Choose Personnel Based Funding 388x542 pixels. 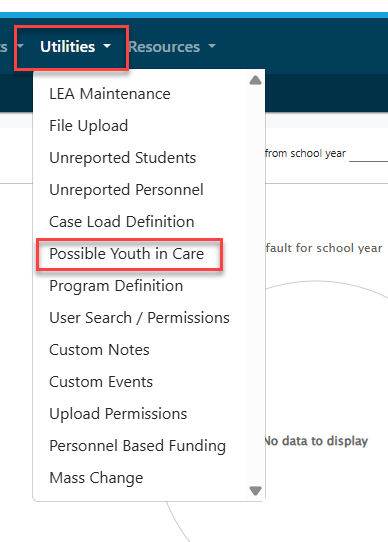pyautogui.click(x=138, y=446)
